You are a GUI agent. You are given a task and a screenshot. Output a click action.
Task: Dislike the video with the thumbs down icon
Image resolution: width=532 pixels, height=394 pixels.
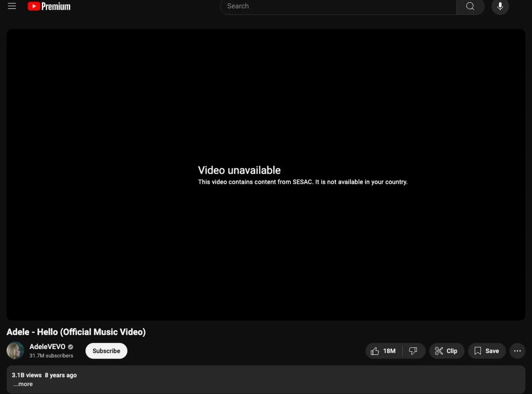tap(414, 351)
